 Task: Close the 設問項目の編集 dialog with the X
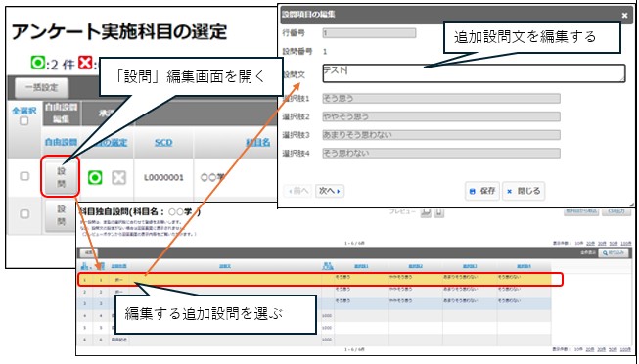coord(624,15)
